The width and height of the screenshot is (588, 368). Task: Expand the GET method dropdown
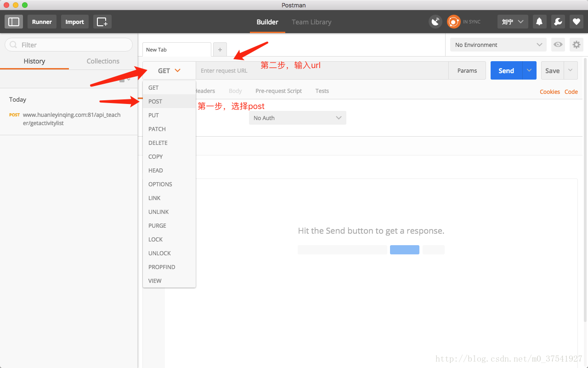(x=169, y=70)
